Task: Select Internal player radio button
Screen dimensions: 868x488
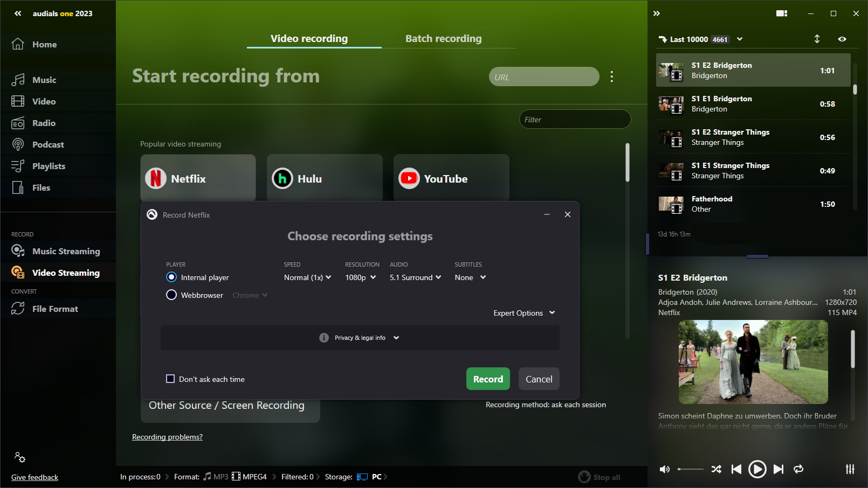Action: pyautogui.click(x=171, y=277)
